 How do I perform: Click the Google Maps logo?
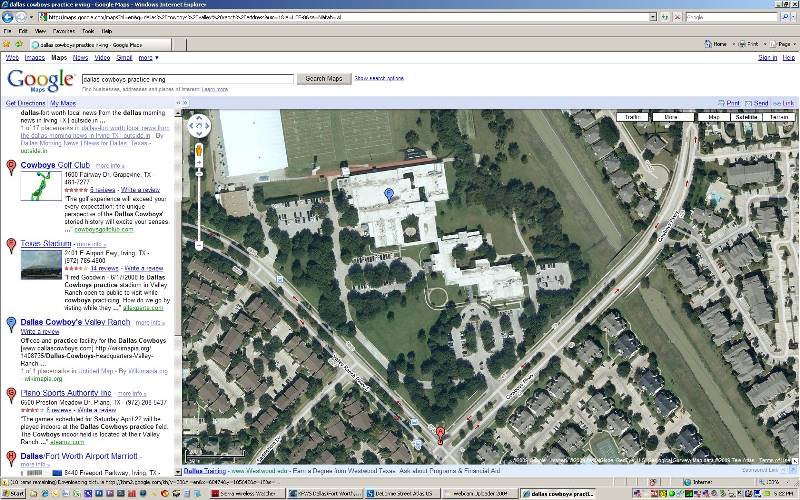(41, 81)
